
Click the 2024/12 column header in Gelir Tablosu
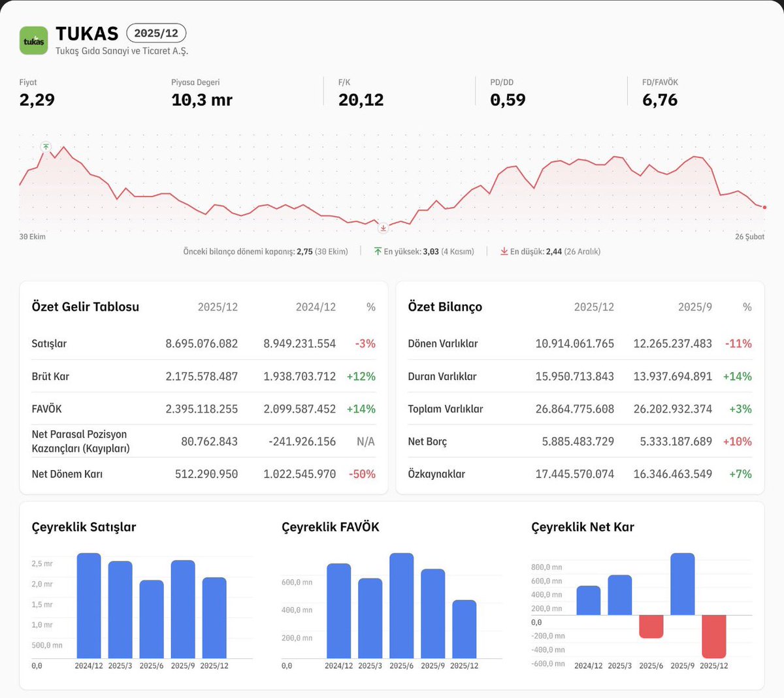coord(316,307)
